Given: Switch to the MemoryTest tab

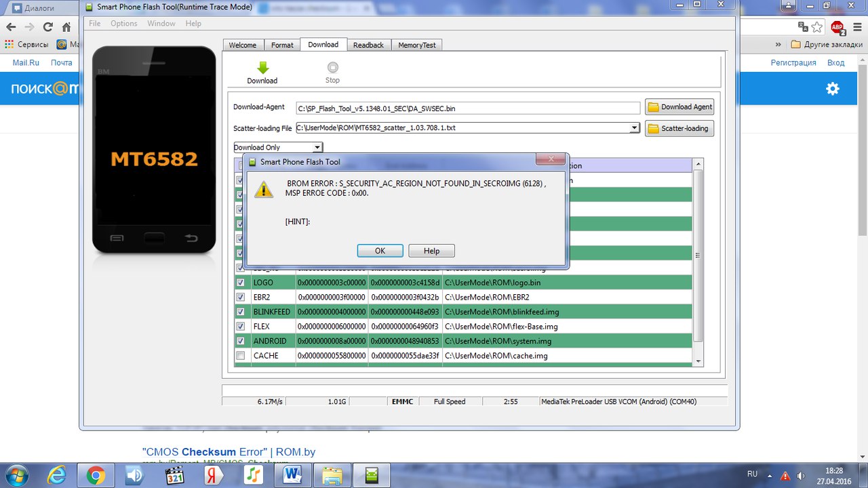Looking at the screenshot, I should coord(416,45).
